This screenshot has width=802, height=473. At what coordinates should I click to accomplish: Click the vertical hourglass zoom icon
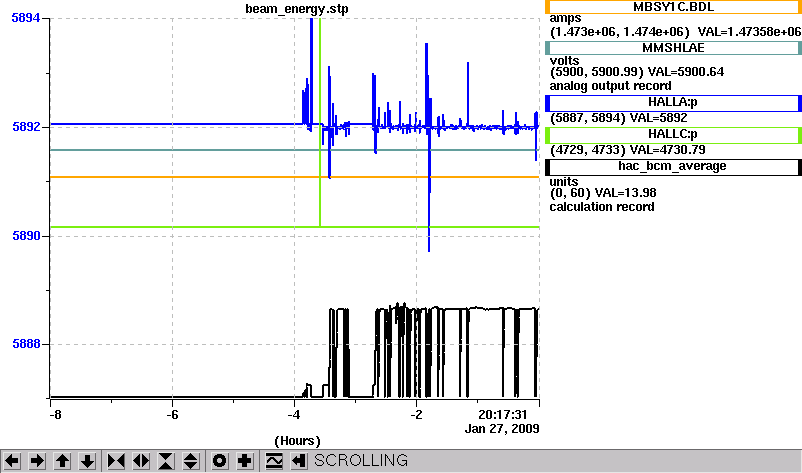coord(166,461)
